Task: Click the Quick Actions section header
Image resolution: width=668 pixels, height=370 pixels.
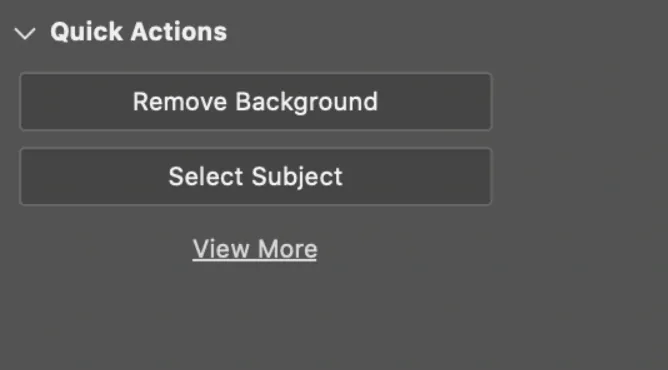Action: tap(138, 32)
